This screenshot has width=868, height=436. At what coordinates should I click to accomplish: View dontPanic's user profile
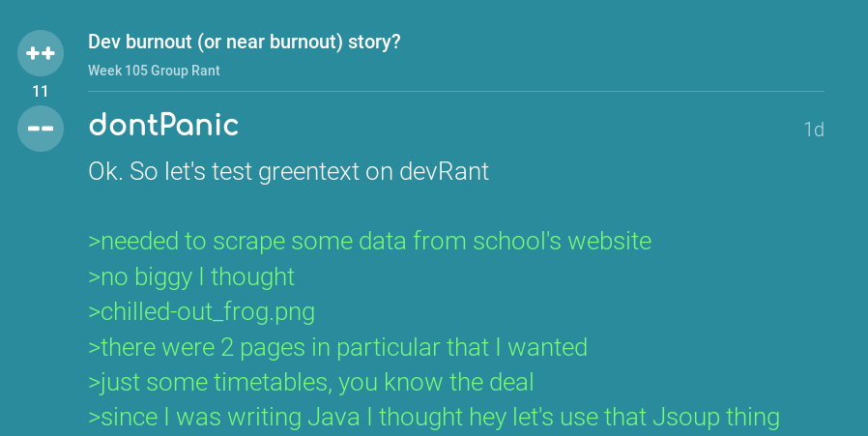164,125
